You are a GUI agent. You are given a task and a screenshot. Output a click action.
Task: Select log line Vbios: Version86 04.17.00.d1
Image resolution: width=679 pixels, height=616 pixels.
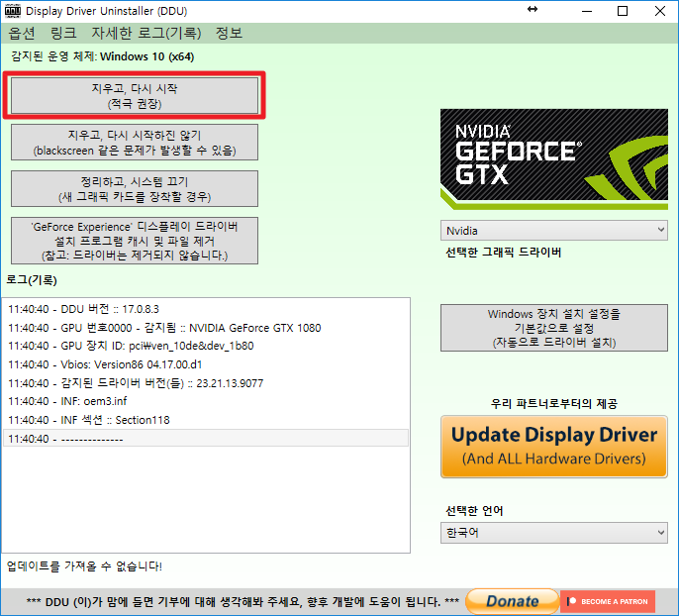pyautogui.click(x=206, y=364)
